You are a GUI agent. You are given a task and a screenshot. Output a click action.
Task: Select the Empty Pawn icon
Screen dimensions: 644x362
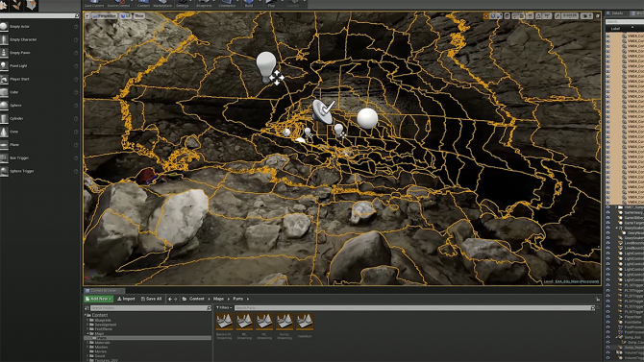[4, 53]
